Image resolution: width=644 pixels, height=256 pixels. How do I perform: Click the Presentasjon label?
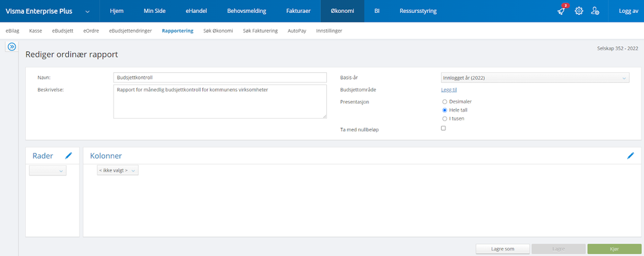click(355, 101)
